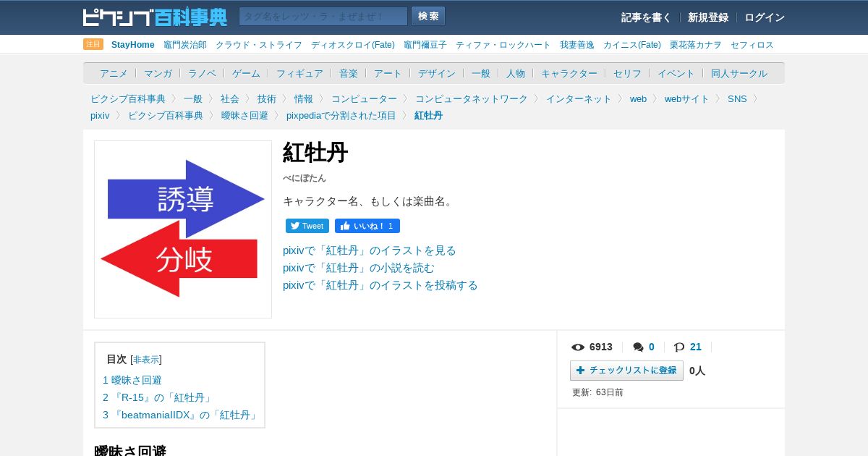Go to 技術 in breadcrumb trail

[266, 99]
